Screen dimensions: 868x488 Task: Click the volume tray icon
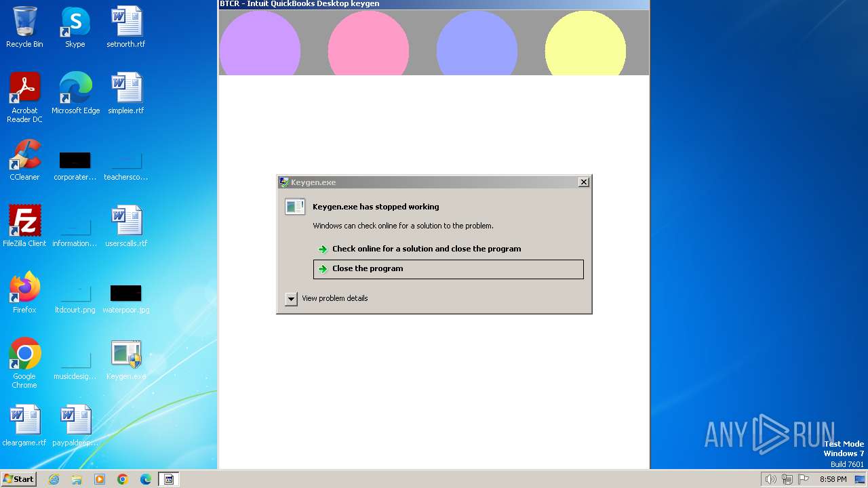coord(770,479)
